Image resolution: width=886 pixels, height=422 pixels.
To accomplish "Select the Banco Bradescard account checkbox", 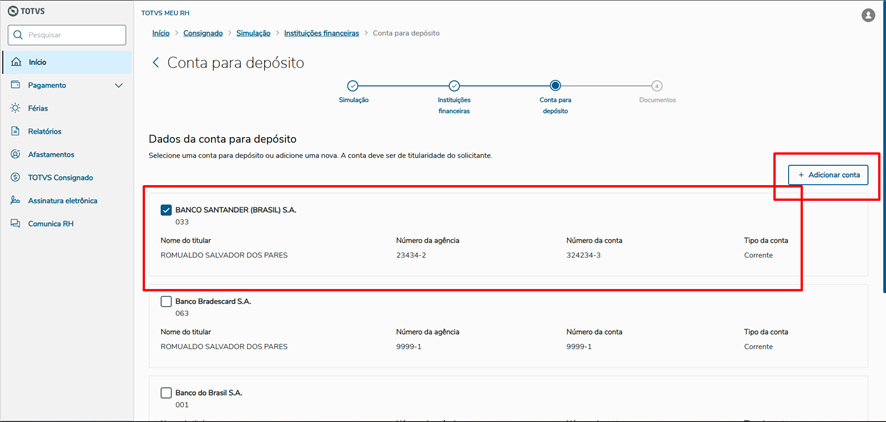I will pos(166,302).
